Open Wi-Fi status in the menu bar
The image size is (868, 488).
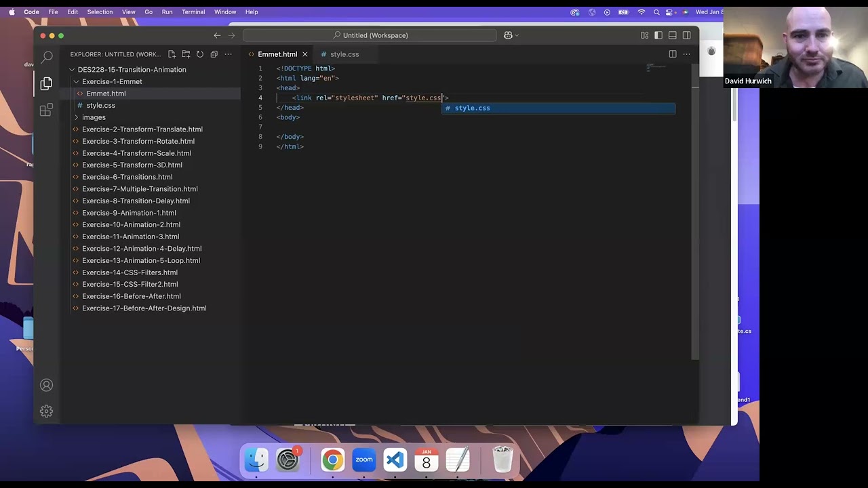tap(641, 12)
